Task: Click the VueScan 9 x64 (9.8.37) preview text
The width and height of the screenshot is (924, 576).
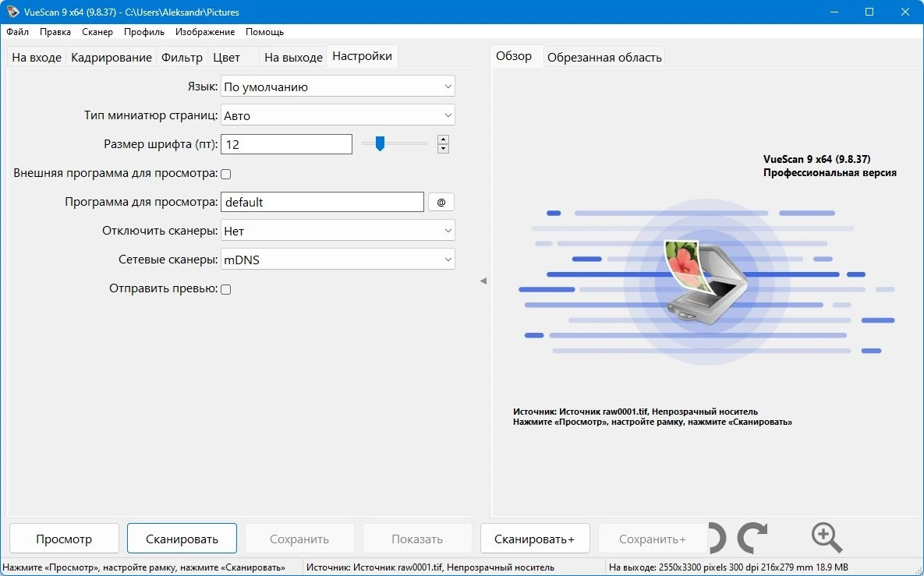Action: (816, 159)
